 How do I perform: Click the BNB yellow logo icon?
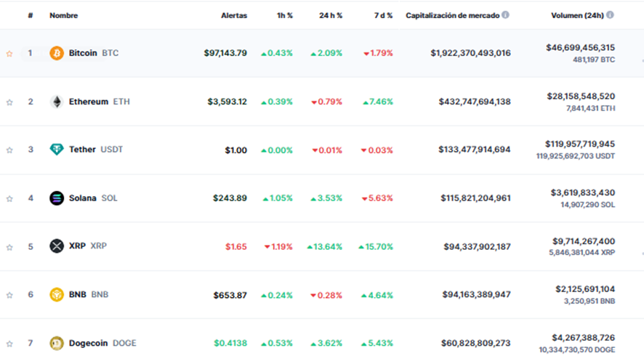pos(57,295)
